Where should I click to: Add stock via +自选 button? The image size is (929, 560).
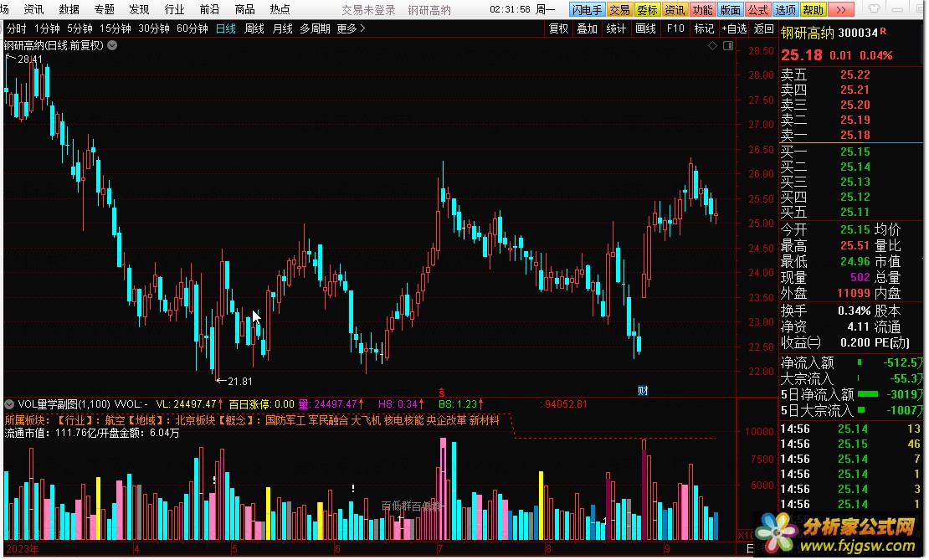click(x=734, y=28)
